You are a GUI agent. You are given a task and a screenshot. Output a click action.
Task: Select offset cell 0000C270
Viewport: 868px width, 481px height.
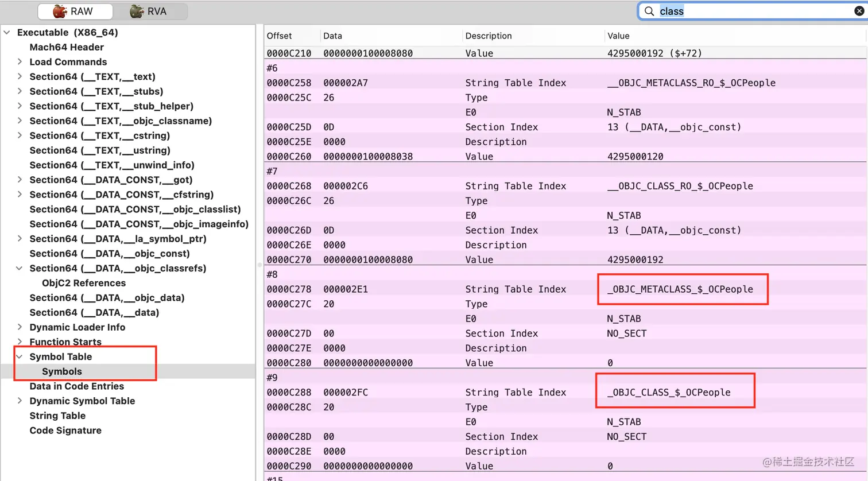point(289,259)
